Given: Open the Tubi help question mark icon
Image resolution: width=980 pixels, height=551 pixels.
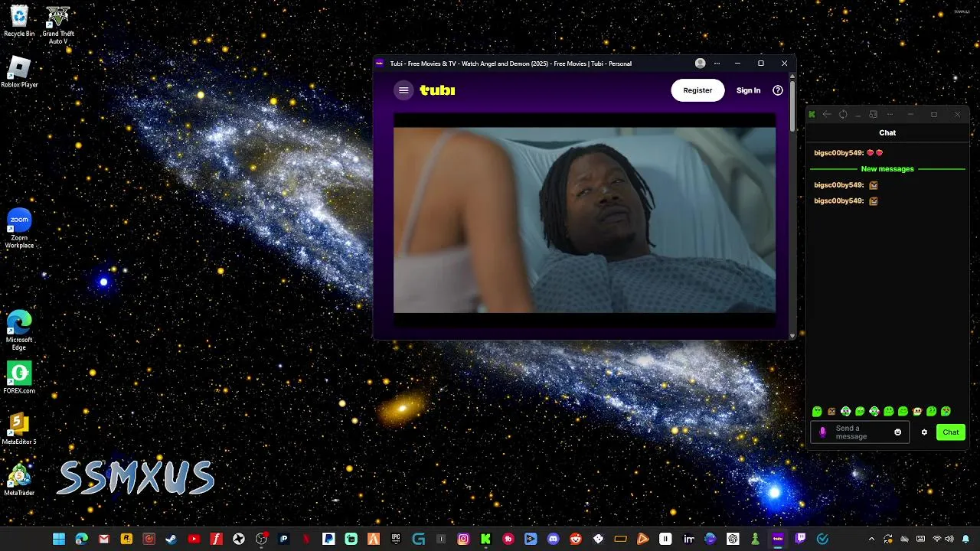Looking at the screenshot, I should click(778, 90).
